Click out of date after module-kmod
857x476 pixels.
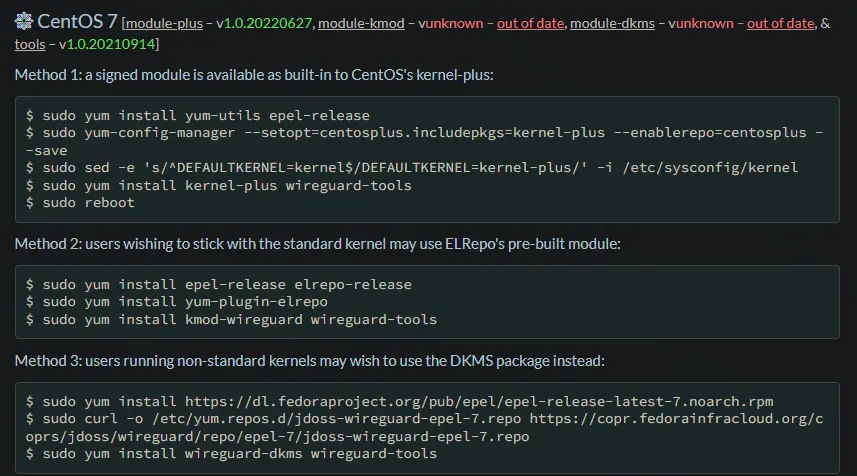[x=531, y=23]
